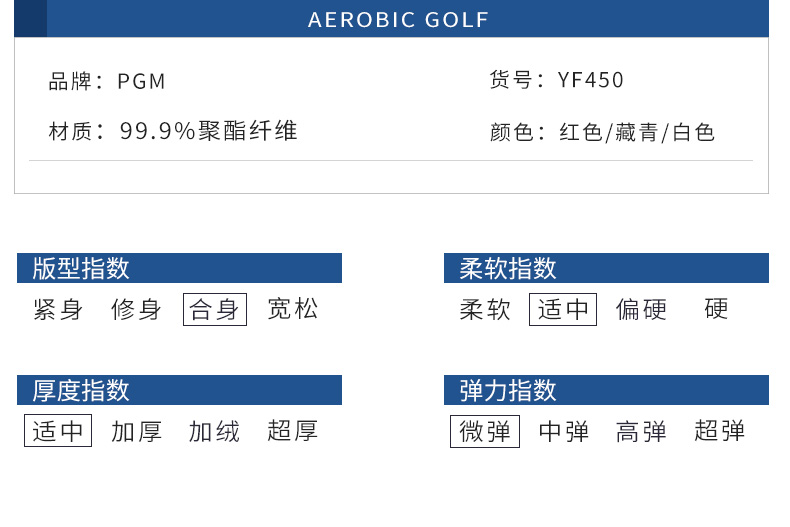
Task: Click the 颜色 红色/藏青/白色 text
Action: coord(602,132)
